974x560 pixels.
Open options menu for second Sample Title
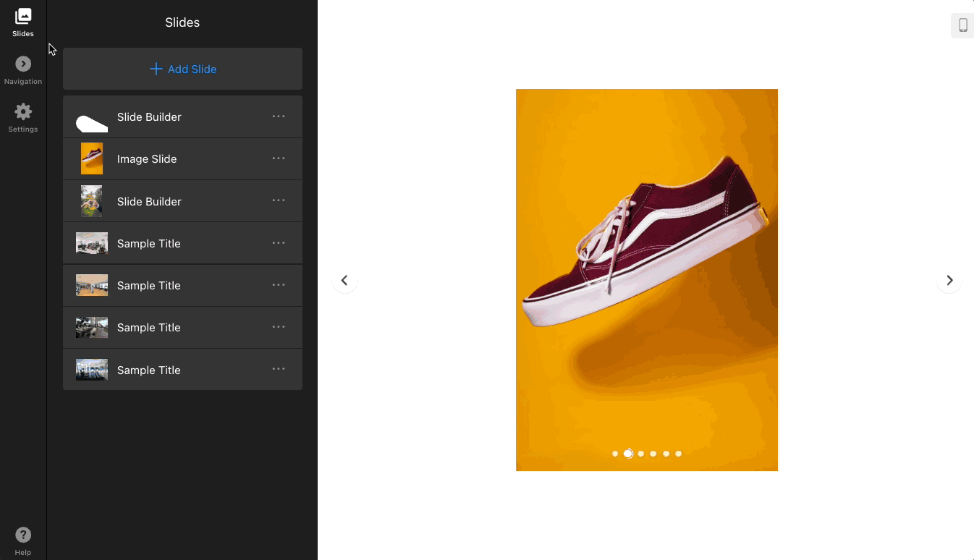pyautogui.click(x=279, y=285)
